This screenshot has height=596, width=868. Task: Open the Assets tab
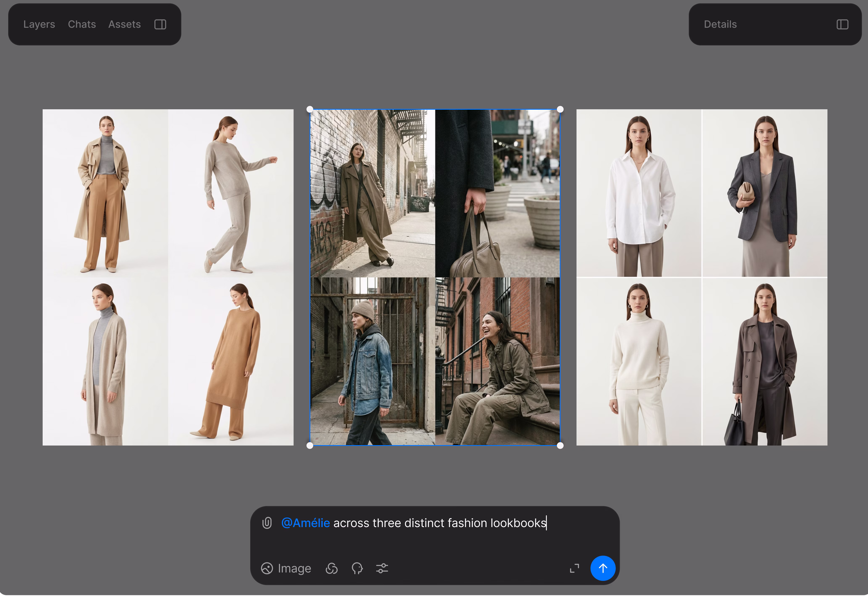coord(124,24)
